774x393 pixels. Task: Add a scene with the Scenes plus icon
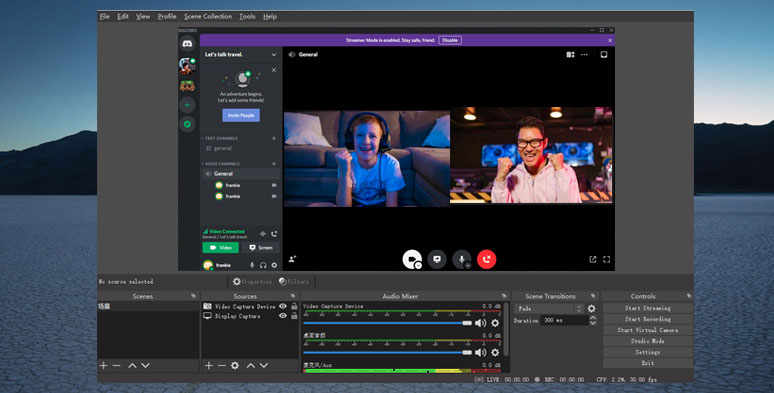104,365
